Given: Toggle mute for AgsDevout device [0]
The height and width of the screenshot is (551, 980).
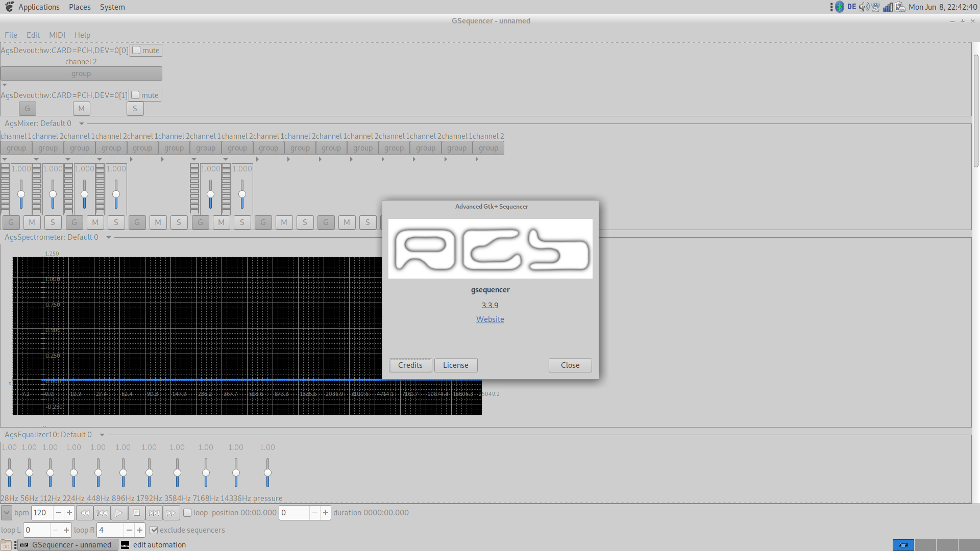Looking at the screenshot, I should [x=136, y=51].
